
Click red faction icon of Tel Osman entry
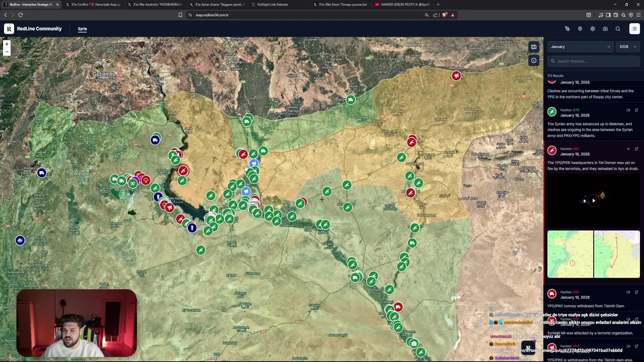pyautogui.click(x=552, y=151)
